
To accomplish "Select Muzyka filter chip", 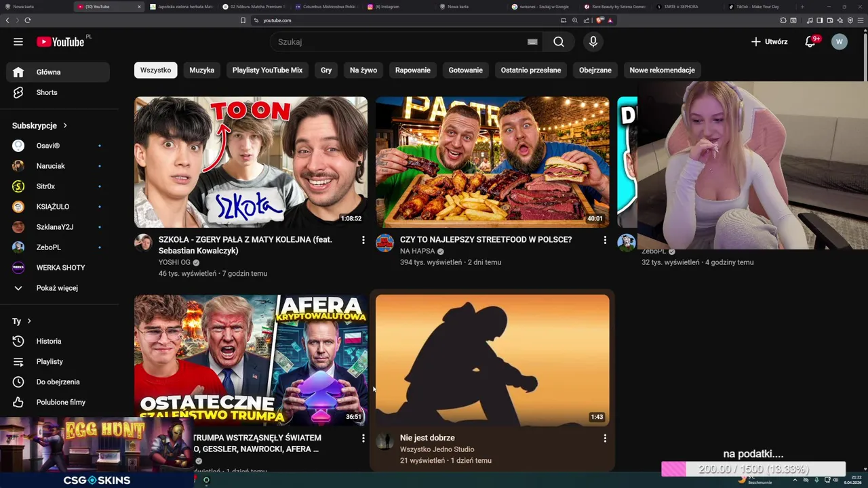I will pyautogui.click(x=202, y=70).
